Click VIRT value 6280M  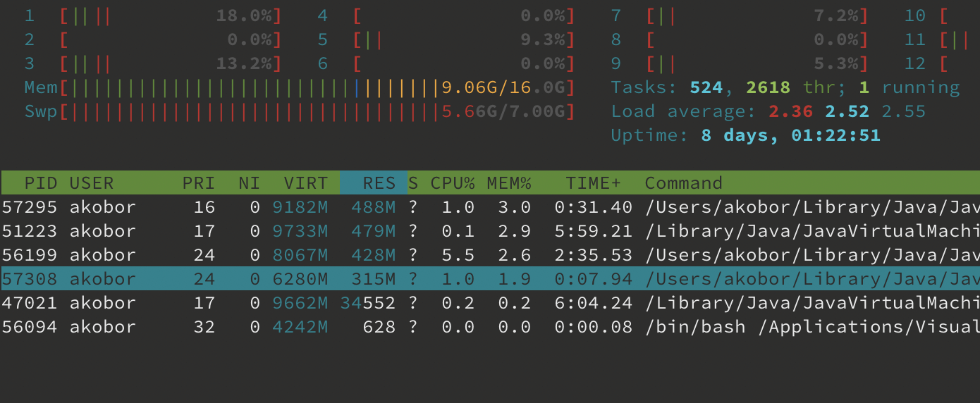point(300,279)
